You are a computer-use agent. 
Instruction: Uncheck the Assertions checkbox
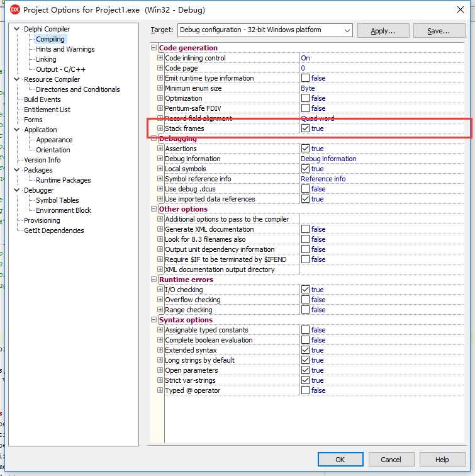pos(305,149)
